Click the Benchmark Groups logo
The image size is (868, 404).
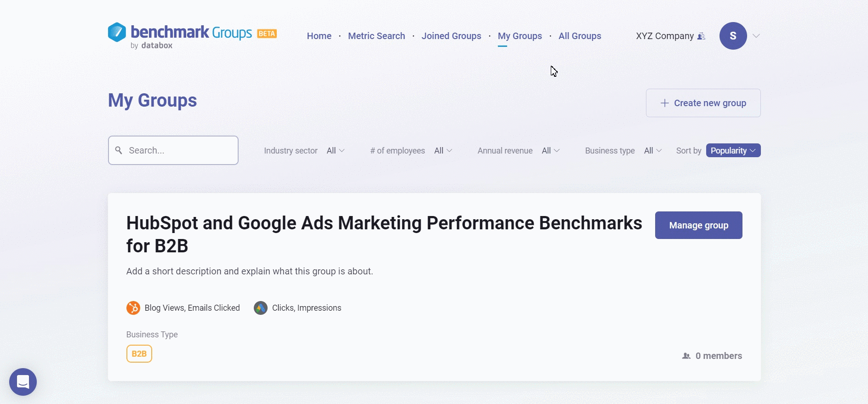(x=180, y=35)
